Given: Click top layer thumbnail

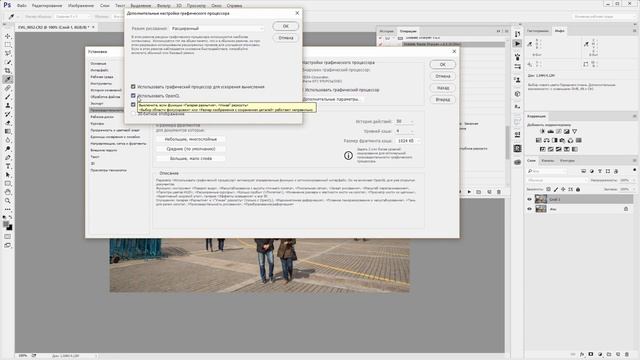Looking at the screenshot, I should coord(541,199).
